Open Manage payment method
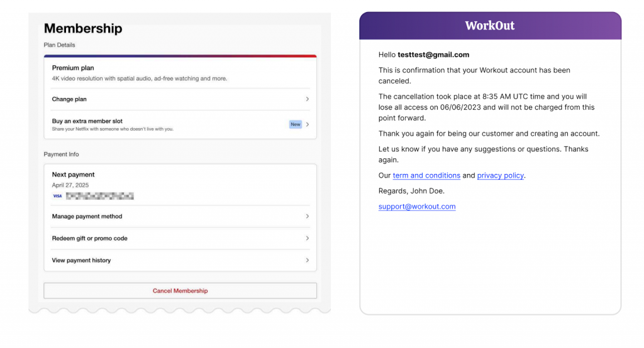The image size is (644, 348). coord(87,216)
